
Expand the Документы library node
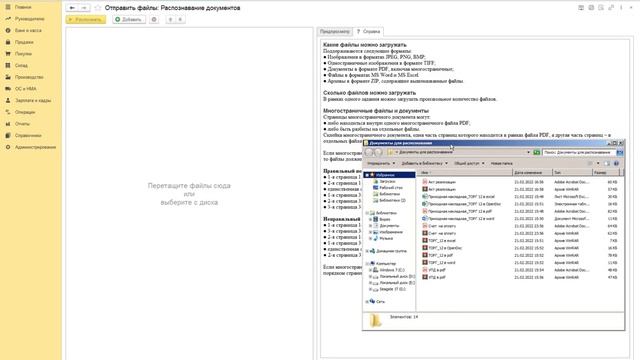[370, 226]
